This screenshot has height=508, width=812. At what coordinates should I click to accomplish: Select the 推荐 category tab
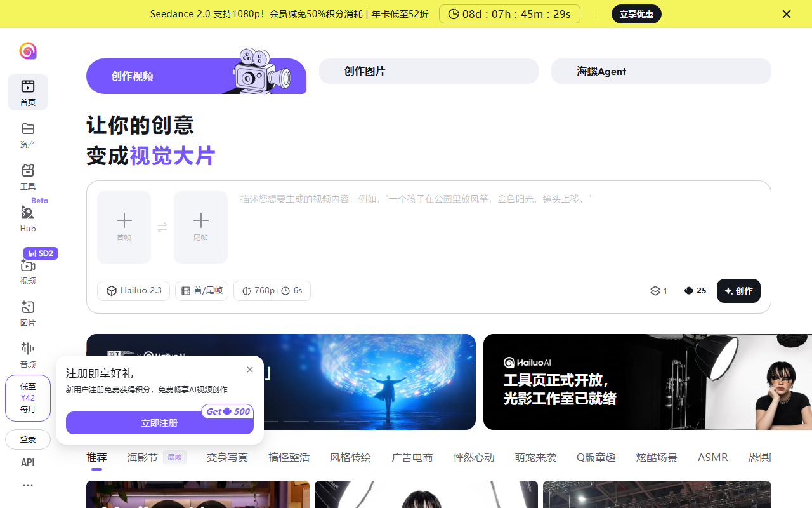click(x=96, y=457)
